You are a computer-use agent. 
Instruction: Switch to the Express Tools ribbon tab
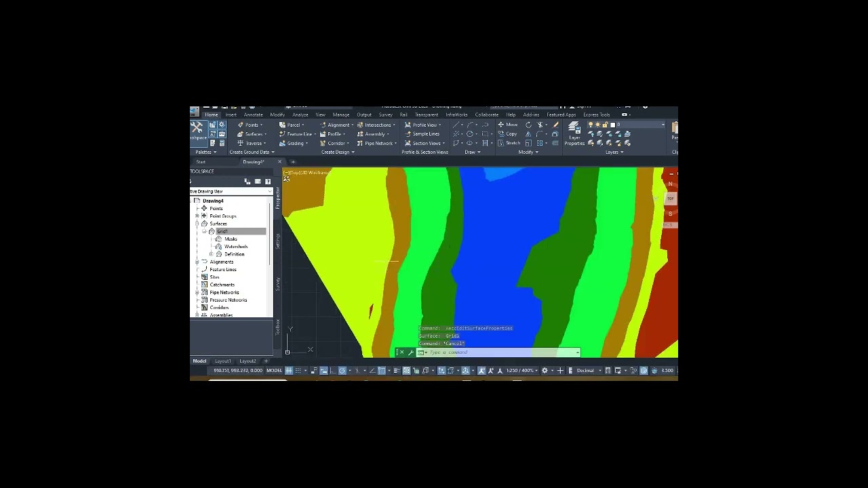[x=597, y=115]
